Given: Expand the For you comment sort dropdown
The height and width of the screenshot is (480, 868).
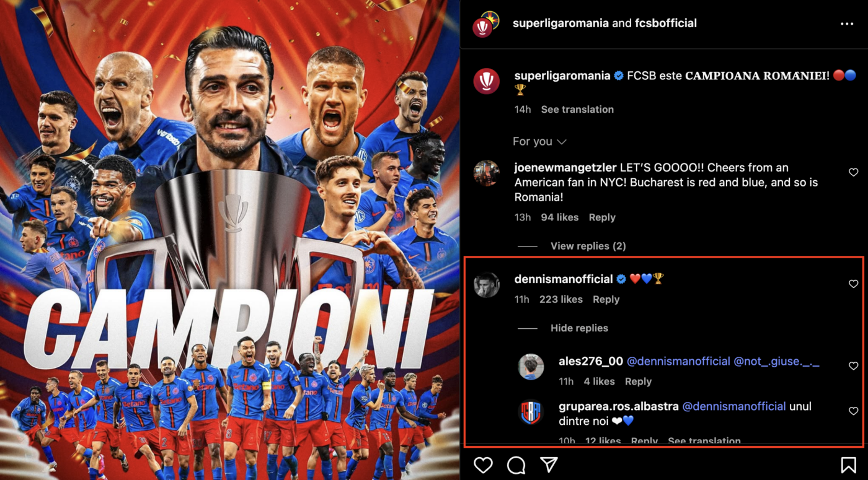Looking at the screenshot, I should pyautogui.click(x=539, y=142).
